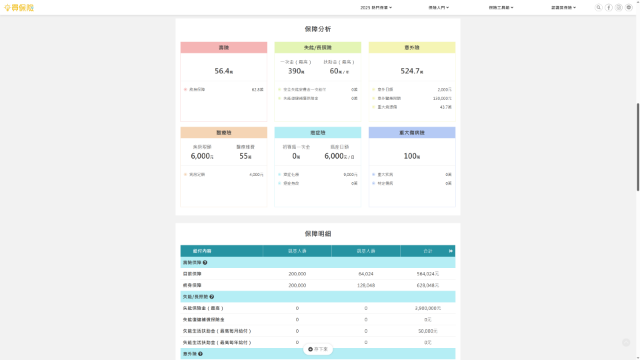Click the arrow icon in the 合計 column header

(451, 251)
